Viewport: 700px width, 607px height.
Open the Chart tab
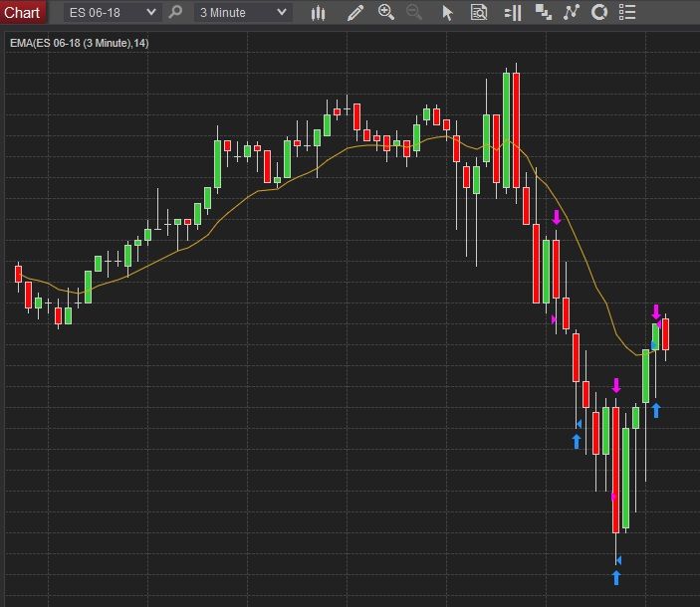point(22,12)
